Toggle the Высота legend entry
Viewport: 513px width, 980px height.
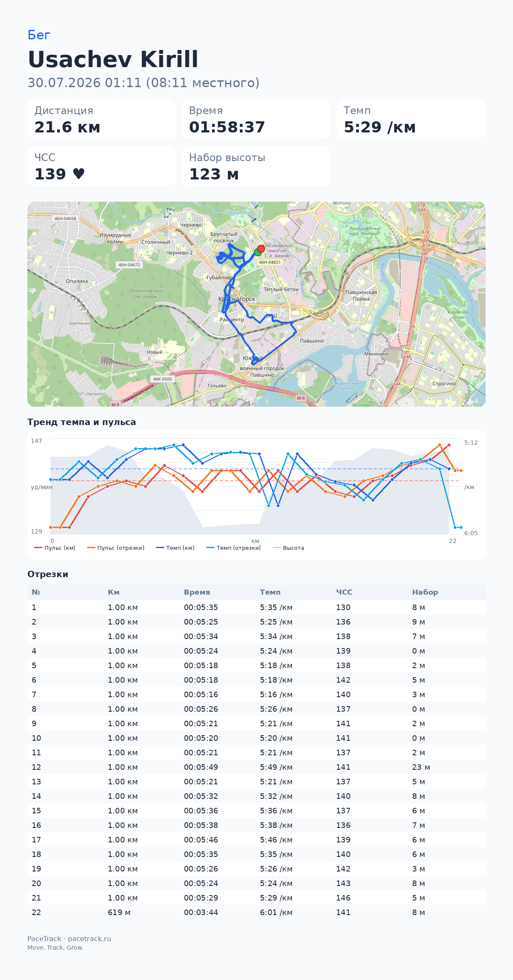(x=289, y=548)
